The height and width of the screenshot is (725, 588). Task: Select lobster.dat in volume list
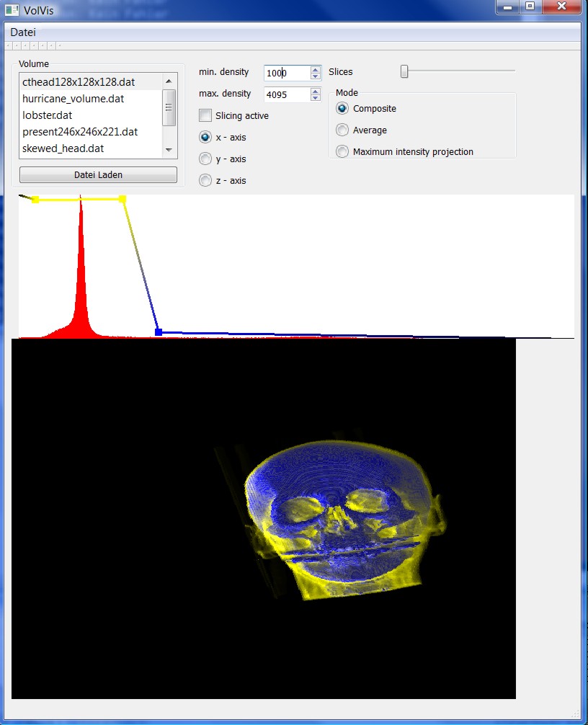91,115
